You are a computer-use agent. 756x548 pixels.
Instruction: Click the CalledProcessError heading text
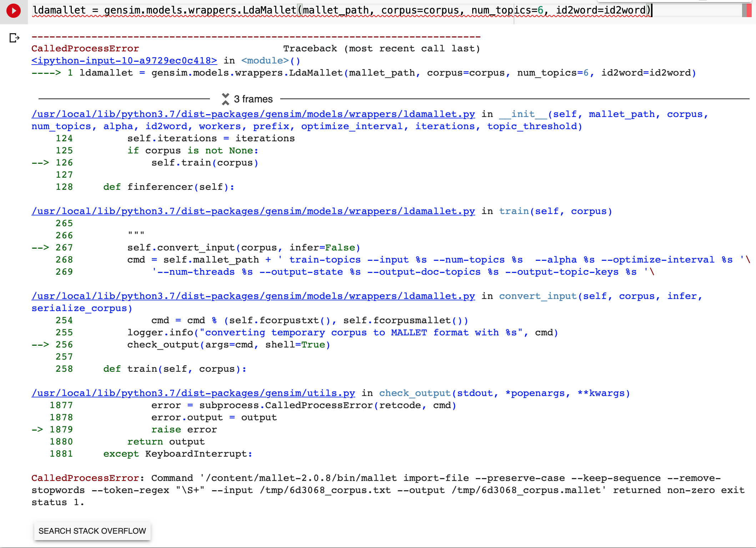[x=85, y=48]
